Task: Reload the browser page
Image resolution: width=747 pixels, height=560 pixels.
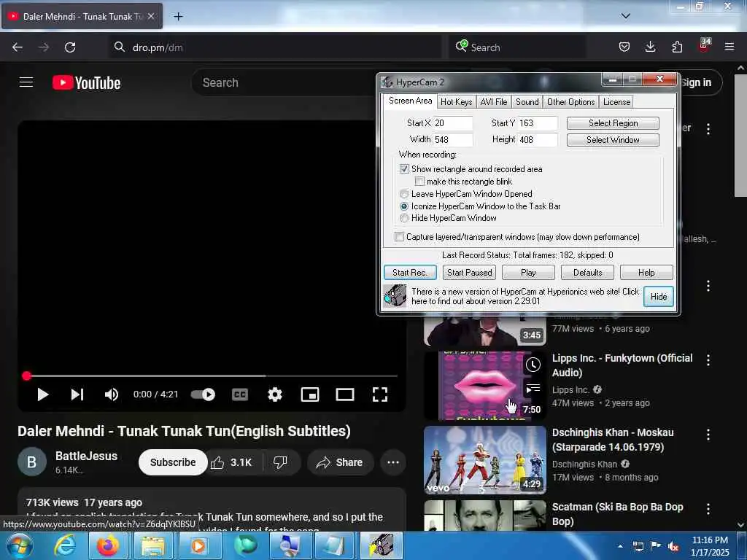Action: (70, 47)
